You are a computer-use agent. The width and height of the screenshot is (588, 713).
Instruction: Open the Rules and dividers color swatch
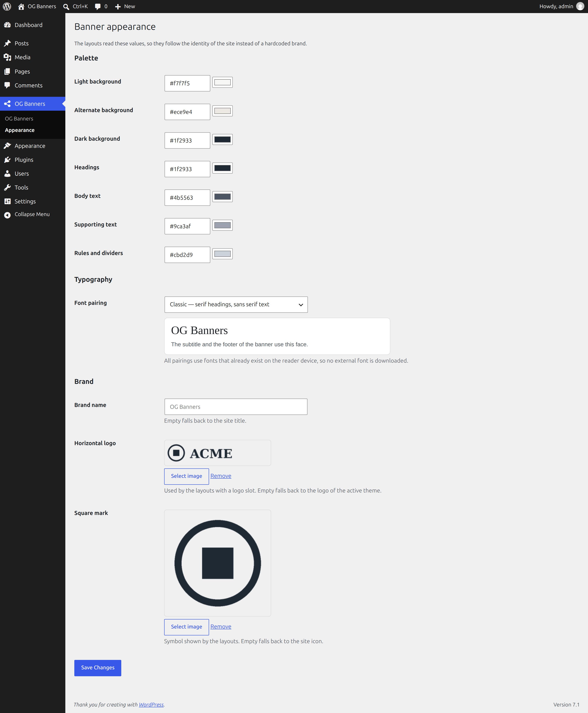[x=223, y=254]
